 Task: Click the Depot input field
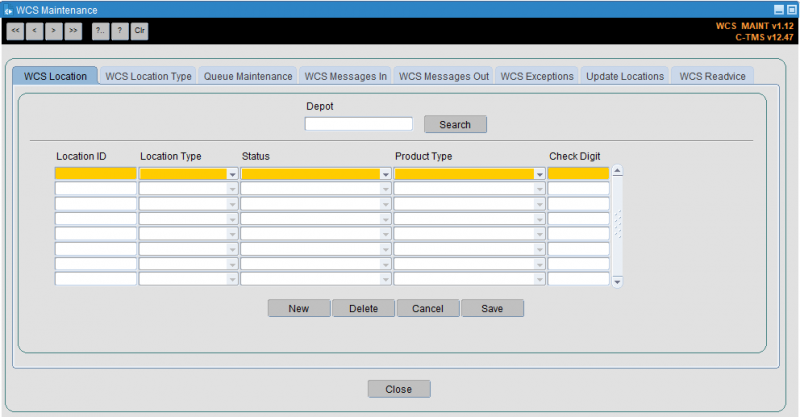point(359,124)
